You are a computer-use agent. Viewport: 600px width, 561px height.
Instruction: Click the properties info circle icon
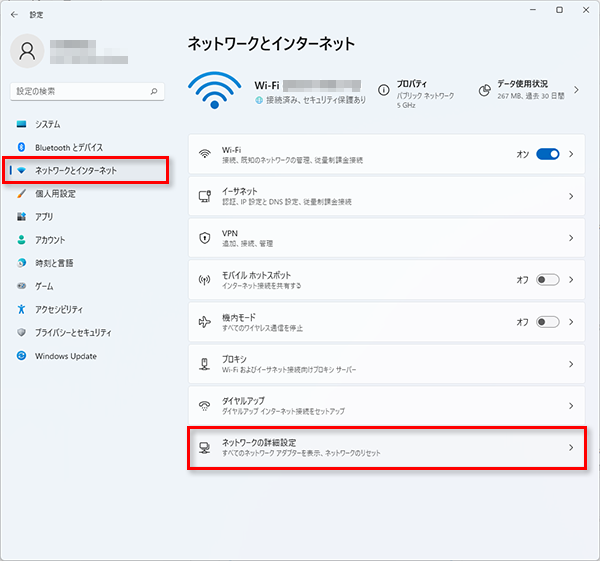384,90
